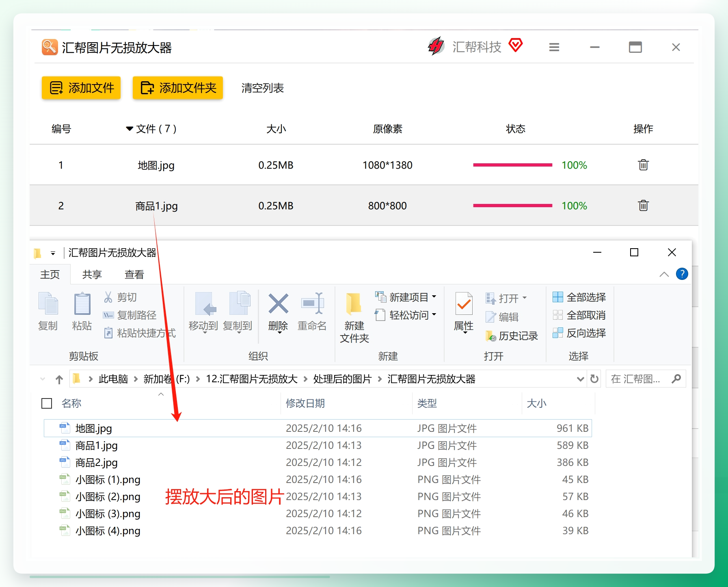Open the 共享 ribbon tab
Screen dimensions: 728x587
[92, 274]
